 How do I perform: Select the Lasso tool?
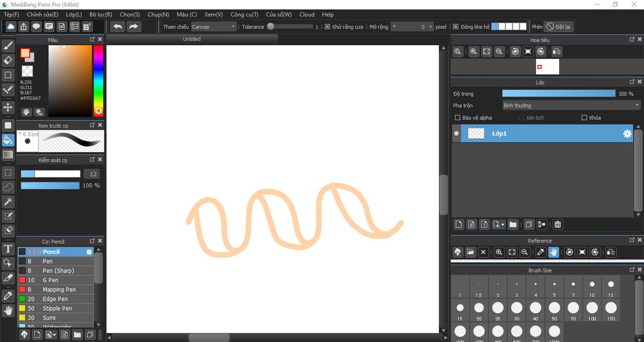(8, 187)
